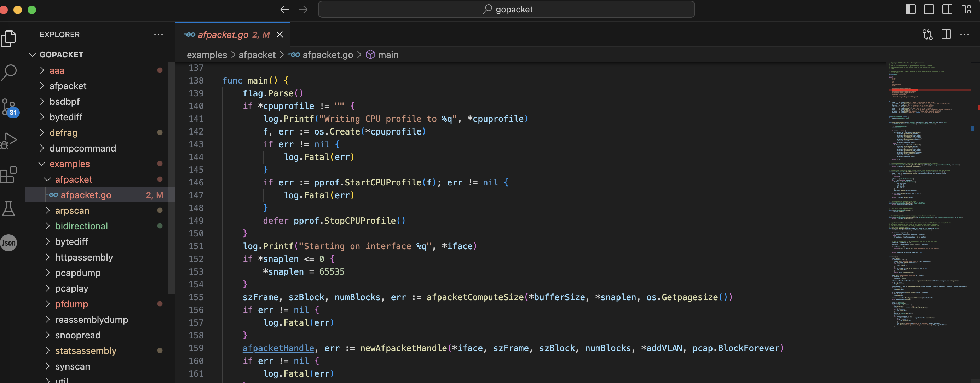Collapse the GOPACKET root folder
Viewport: 980px width, 383px height.
coord(33,55)
